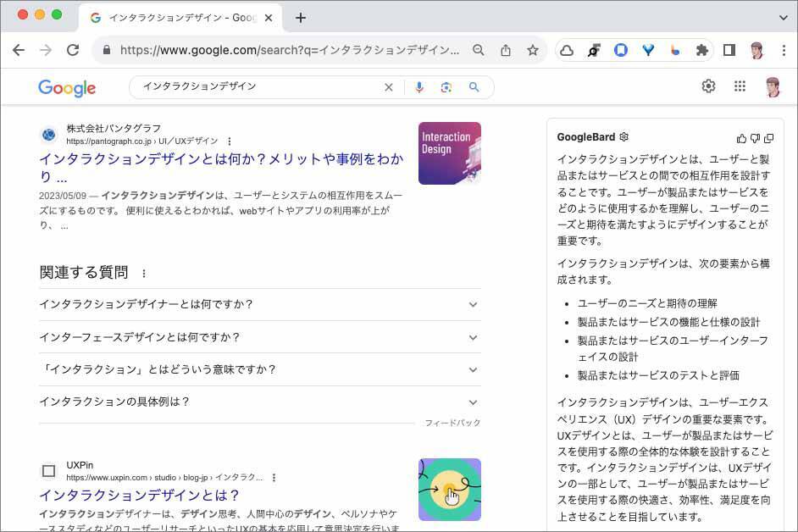Image resolution: width=798 pixels, height=532 pixels.
Task: Click the browser address bar URL
Action: (x=290, y=50)
